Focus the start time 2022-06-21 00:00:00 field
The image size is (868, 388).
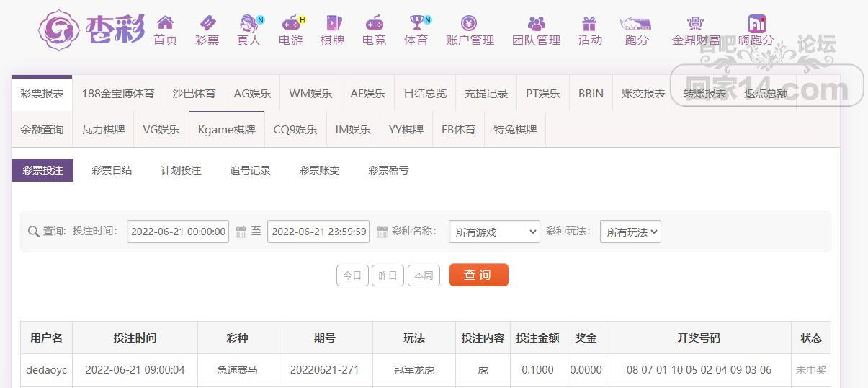point(178,232)
